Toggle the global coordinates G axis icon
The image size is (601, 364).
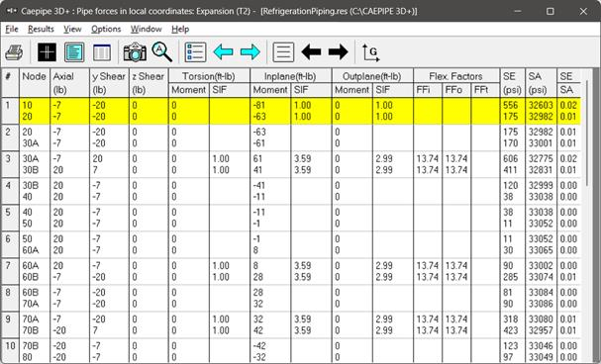click(370, 52)
